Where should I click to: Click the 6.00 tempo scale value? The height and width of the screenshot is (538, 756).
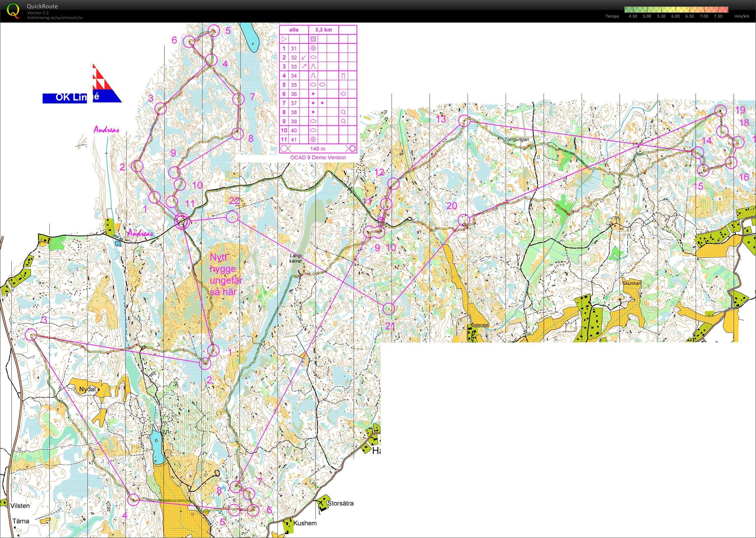(675, 16)
